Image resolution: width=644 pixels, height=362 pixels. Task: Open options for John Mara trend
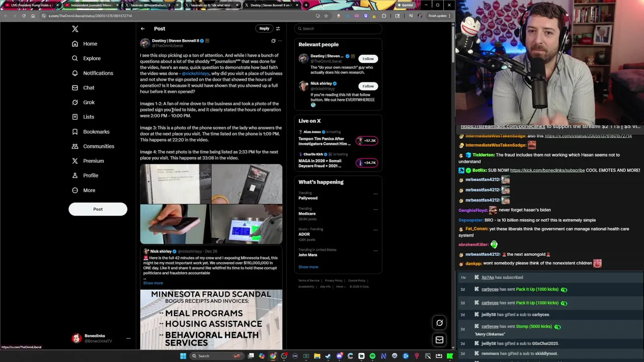tap(375, 251)
